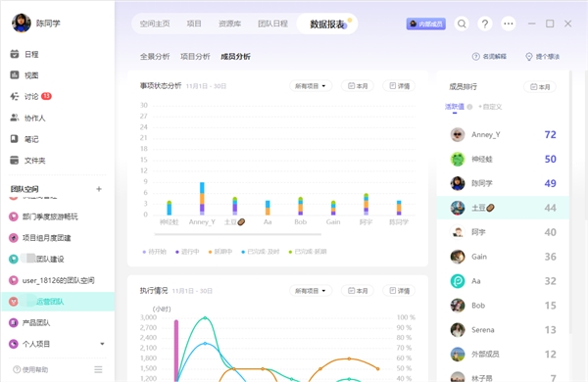Add a team space with plus icon
The width and height of the screenshot is (588, 382).
(x=99, y=189)
